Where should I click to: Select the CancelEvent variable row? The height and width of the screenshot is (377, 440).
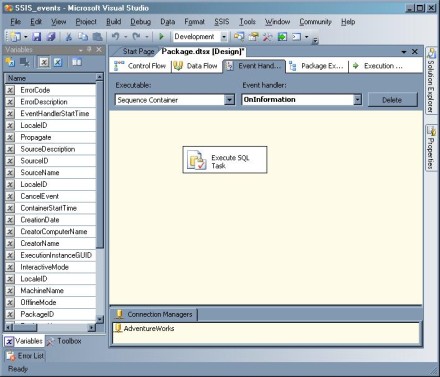50,196
